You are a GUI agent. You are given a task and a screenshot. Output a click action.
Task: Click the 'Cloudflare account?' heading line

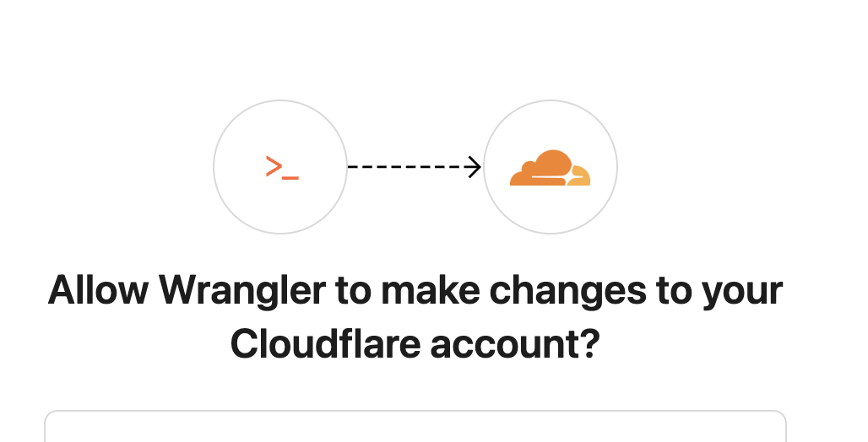click(415, 344)
